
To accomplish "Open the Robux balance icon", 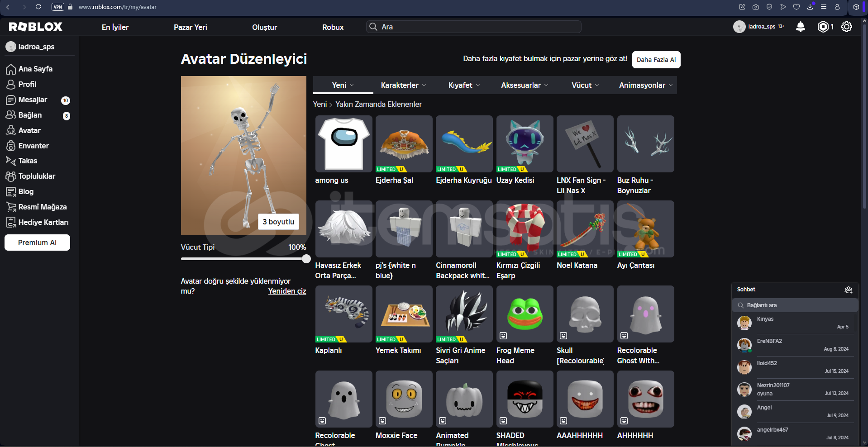I will point(823,27).
